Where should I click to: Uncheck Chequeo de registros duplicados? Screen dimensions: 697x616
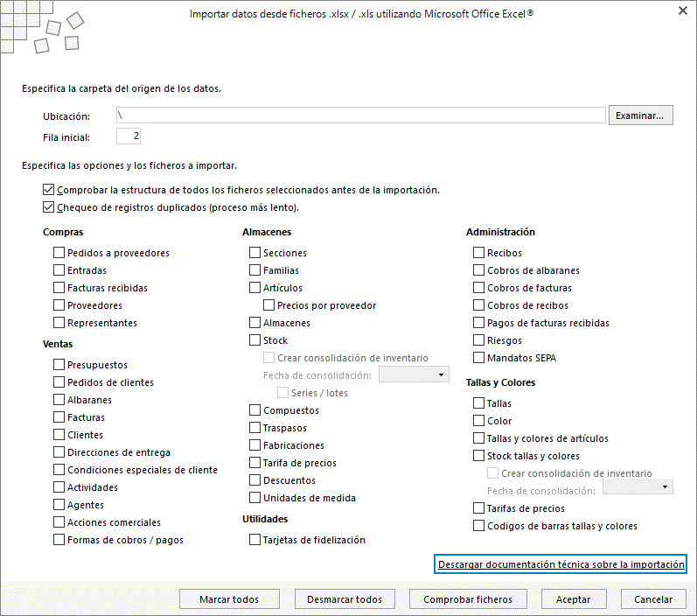coord(48,207)
